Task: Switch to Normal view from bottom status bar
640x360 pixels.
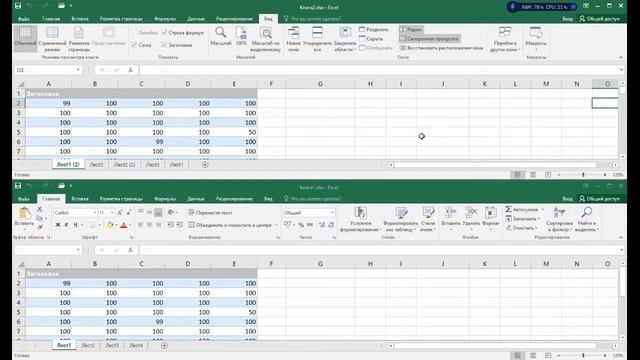Action: 517,356
